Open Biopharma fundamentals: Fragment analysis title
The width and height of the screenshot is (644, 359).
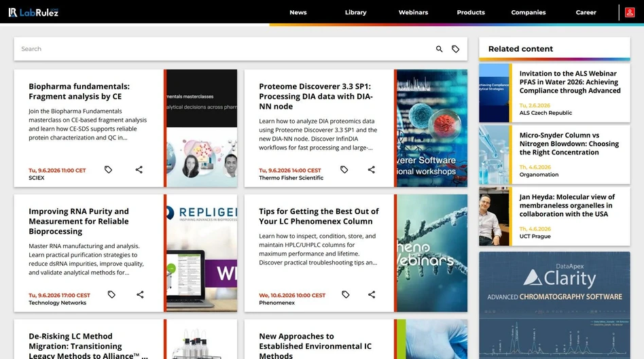(79, 91)
